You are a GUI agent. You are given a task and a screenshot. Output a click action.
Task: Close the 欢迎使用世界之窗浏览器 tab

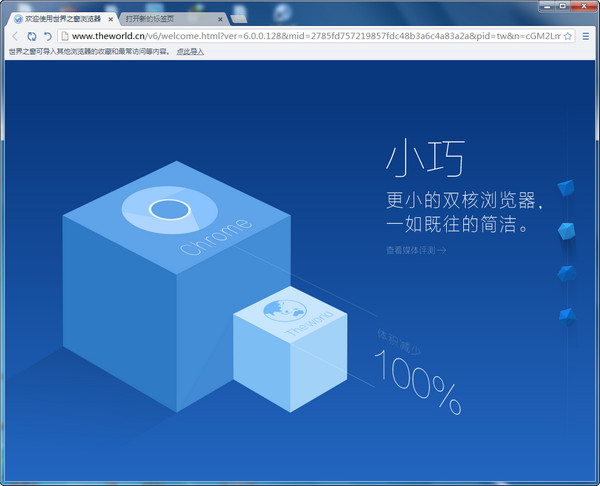111,18
